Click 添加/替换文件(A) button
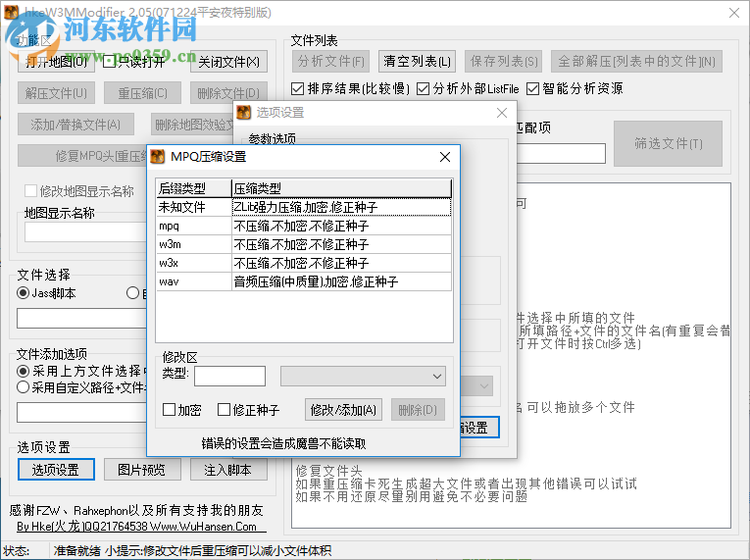The image size is (750, 560). (x=76, y=125)
